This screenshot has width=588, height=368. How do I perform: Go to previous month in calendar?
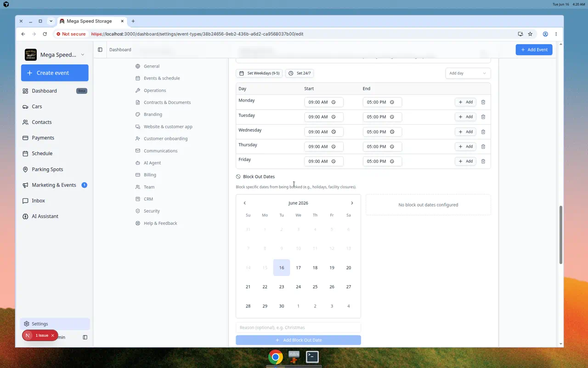pos(245,203)
